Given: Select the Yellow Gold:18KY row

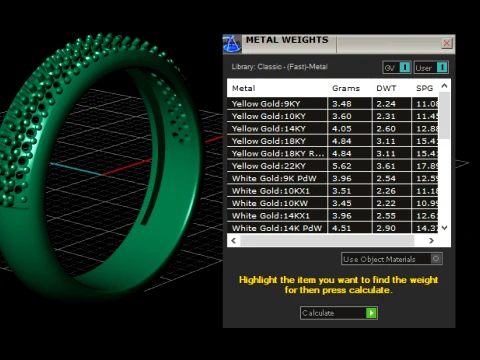Looking at the screenshot, I should pyautogui.click(x=332, y=141).
